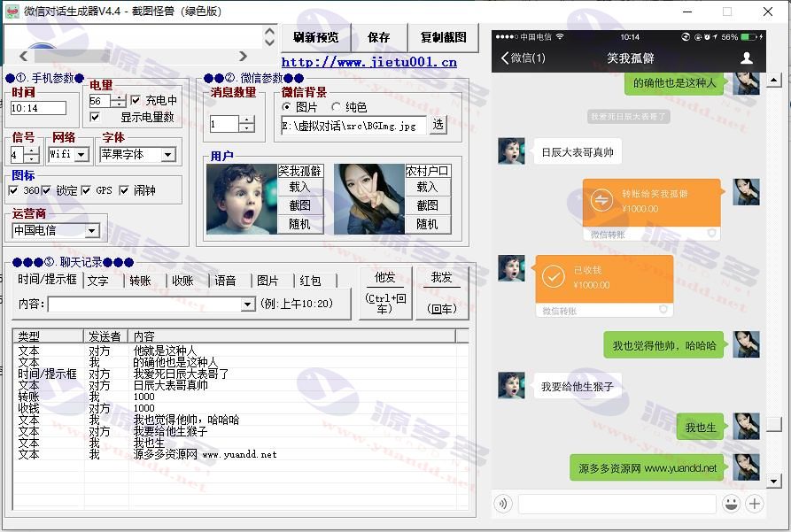Image resolution: width=791 pixels, height=532 pixels.
Task: Click the girl avatar photo for 农村户口
Action: tap(369, 198)
